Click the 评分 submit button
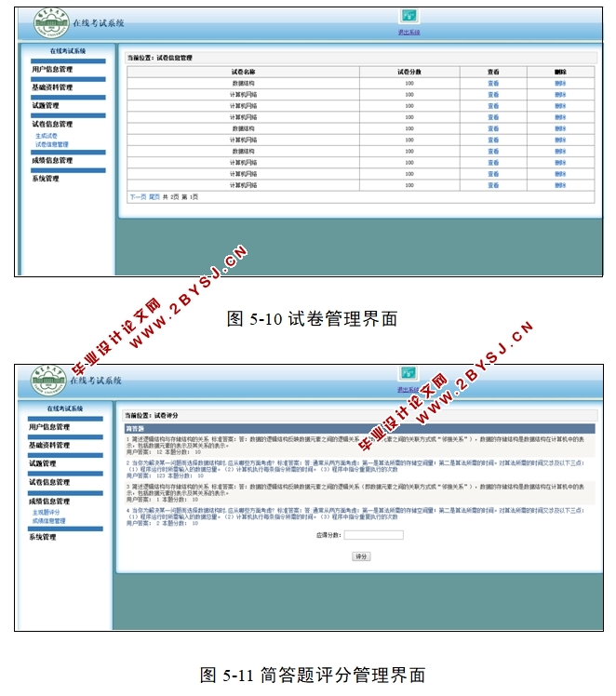 (x=361, y=556)
